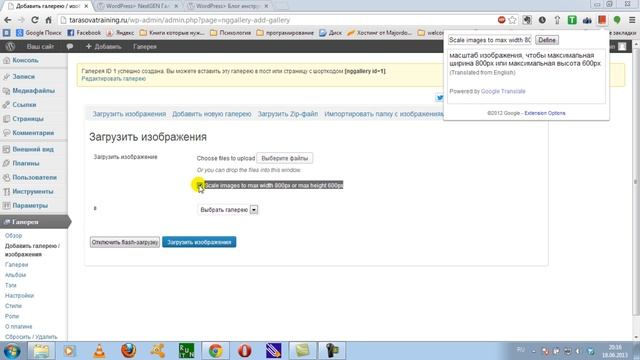This screenshot has width=640, height=360.
Task: Switch to Загрузить Zip-файл tab
Action: (288, 114)
